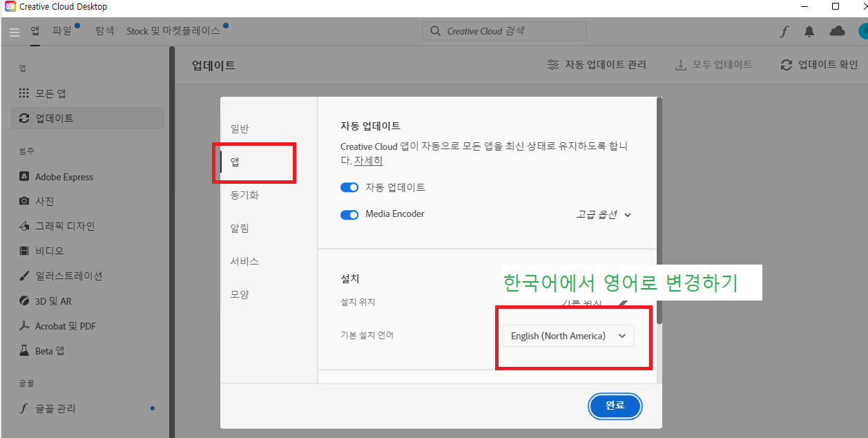The image size is (868, 438).
Task: Toggle the 자동 업데이트 switch
Action: pos(349,187)
